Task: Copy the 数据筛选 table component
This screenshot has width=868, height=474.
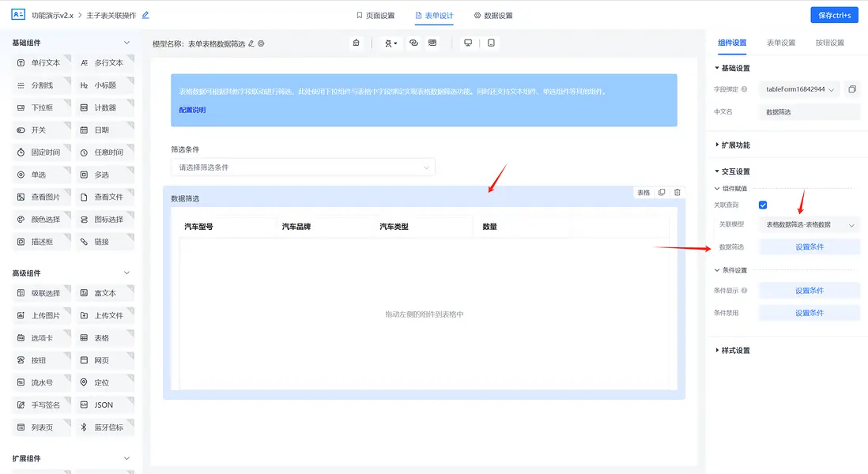Action: pos(662,193)
